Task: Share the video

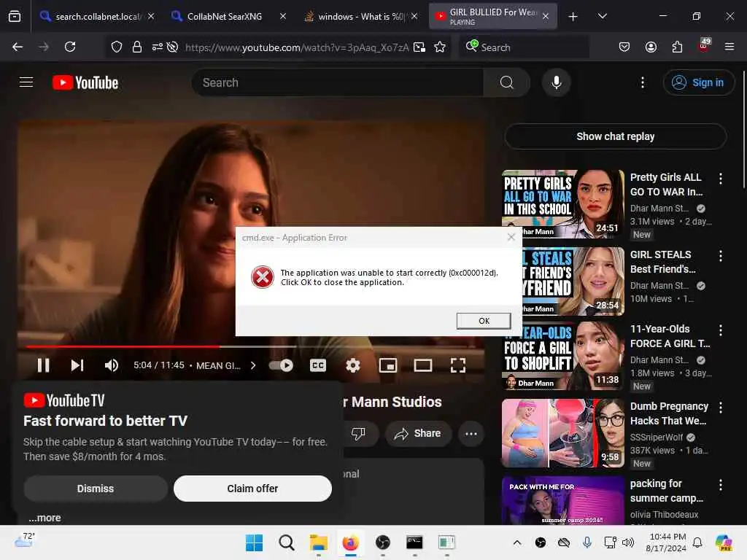Action: pyautogui.click(x=418, y=433)
